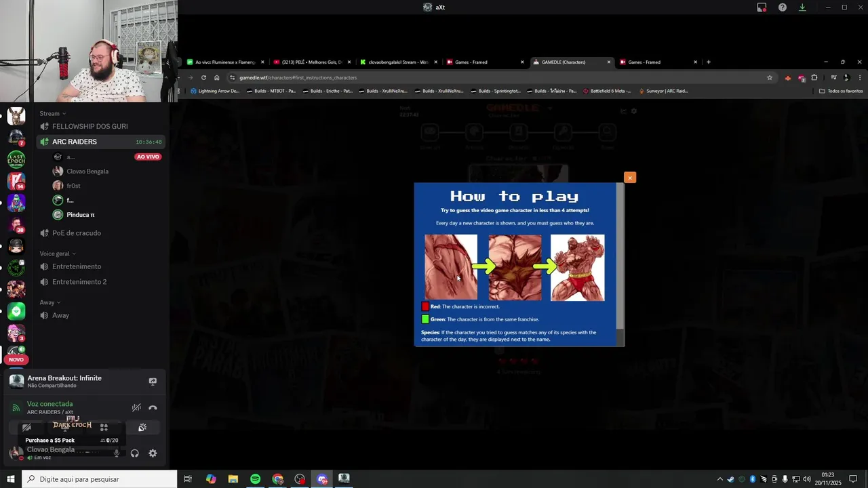Open the activities launcher in voice panel

pyautogui.click(x=104, y=428)
